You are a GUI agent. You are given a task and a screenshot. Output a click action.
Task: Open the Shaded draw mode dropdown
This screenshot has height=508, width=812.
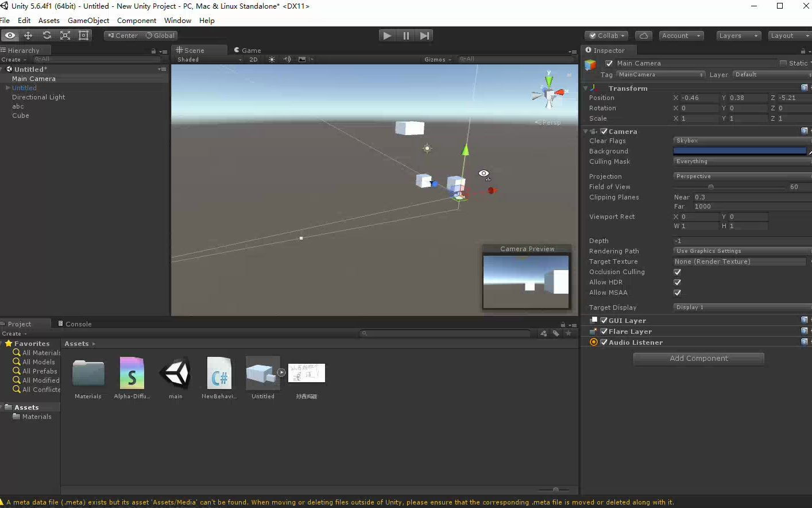(207, 59)
